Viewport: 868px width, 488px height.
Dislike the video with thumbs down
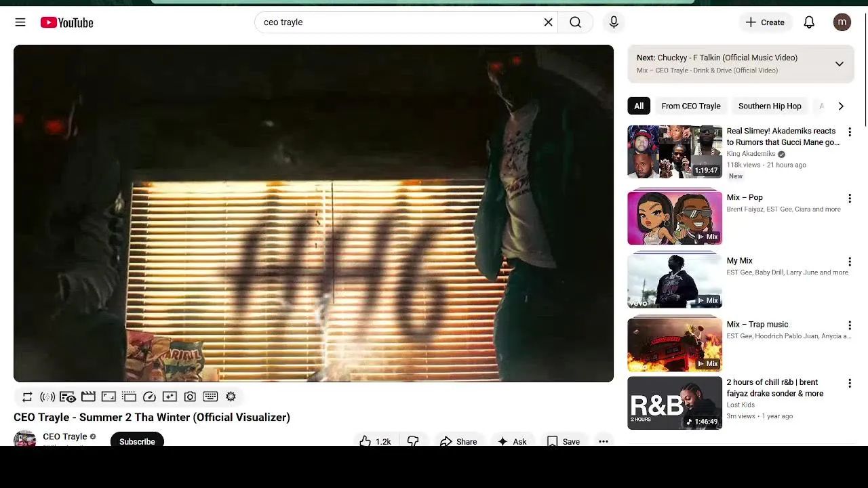tap(413, 441)
